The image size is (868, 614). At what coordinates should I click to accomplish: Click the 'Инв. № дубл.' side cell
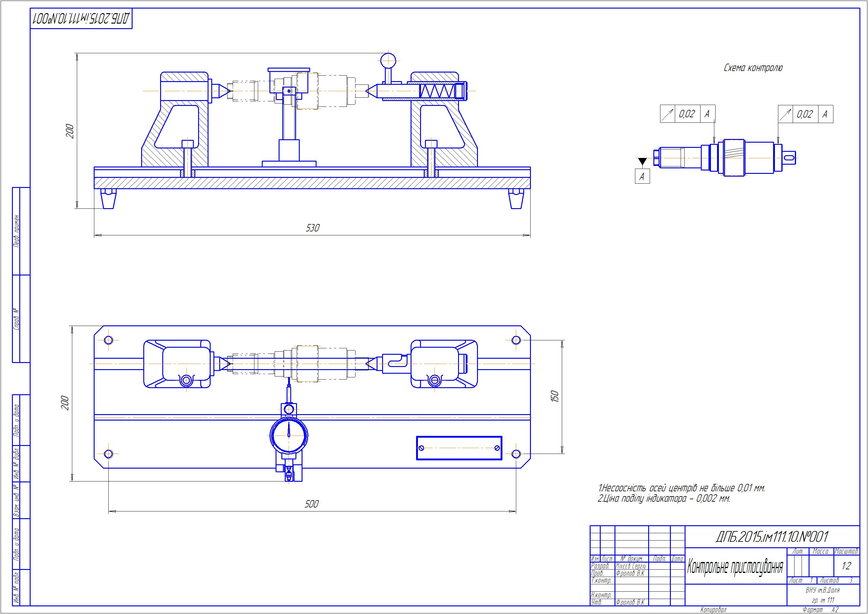click(17, 463)
